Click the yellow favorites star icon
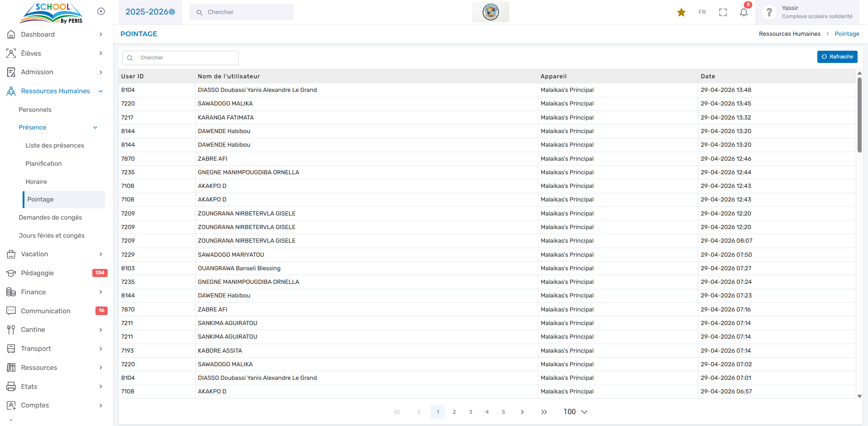The height and width of the screenshot is (426, 868). (x=681, y=12)
